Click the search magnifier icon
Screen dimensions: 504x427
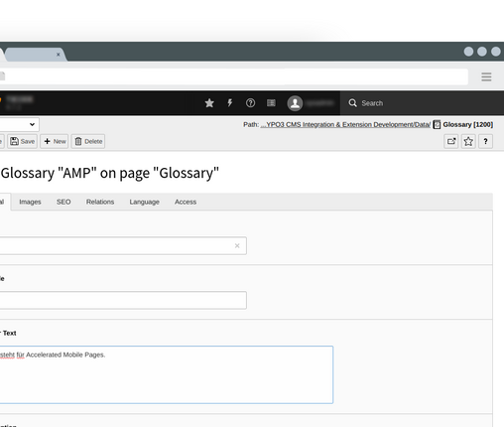(x=352, y=103)
